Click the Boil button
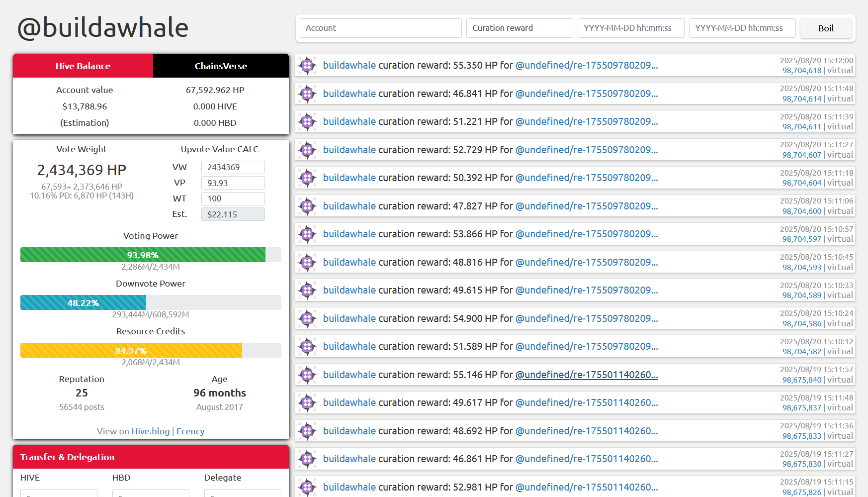Image resolution: width=868 pixels, height=497 pixels. pyautogui.click(x=826, y=28)
